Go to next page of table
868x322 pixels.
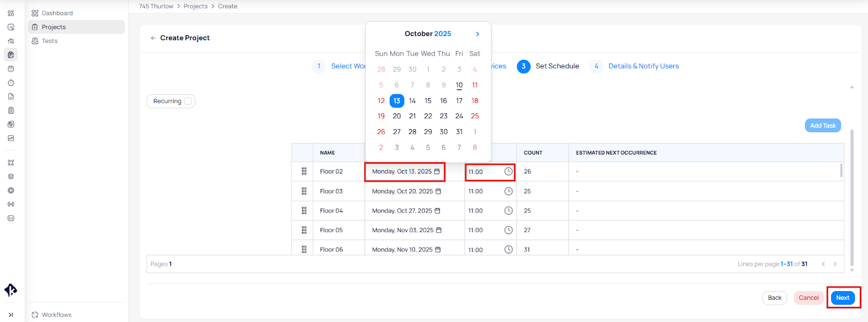tap(835, 264)
